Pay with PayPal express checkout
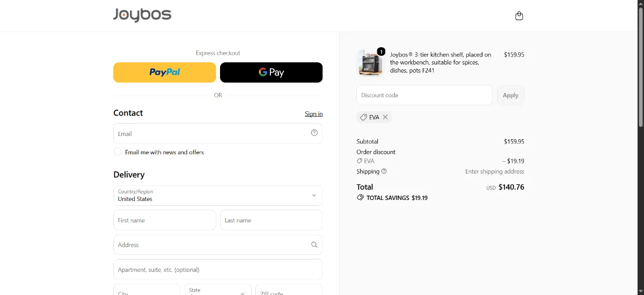Viewport: 644px width, 295px height. click(165, 73)
